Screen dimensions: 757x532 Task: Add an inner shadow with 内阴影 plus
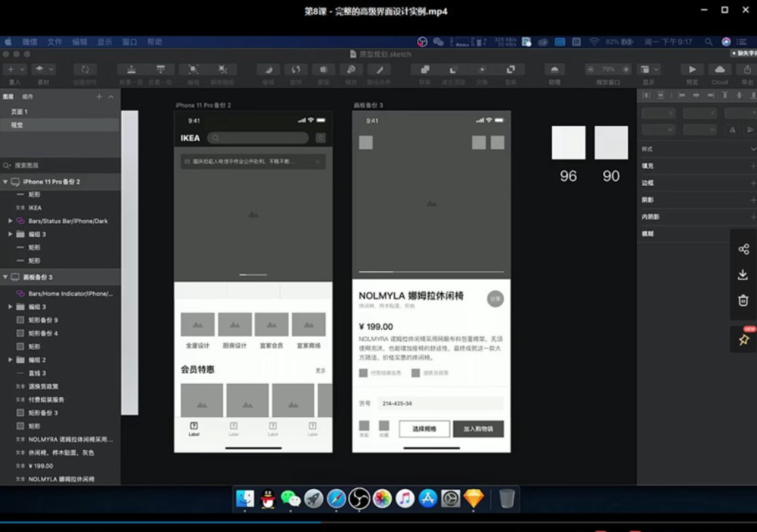coord(753,216)
